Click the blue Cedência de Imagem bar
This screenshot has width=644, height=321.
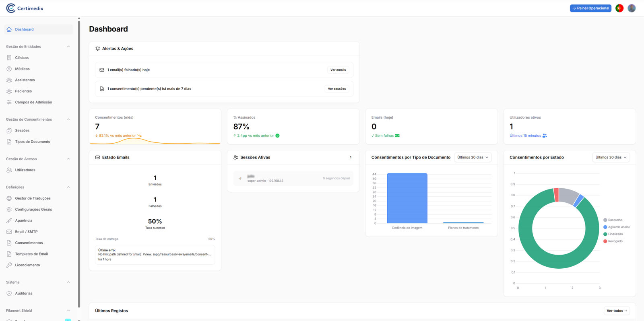(407, 198)
